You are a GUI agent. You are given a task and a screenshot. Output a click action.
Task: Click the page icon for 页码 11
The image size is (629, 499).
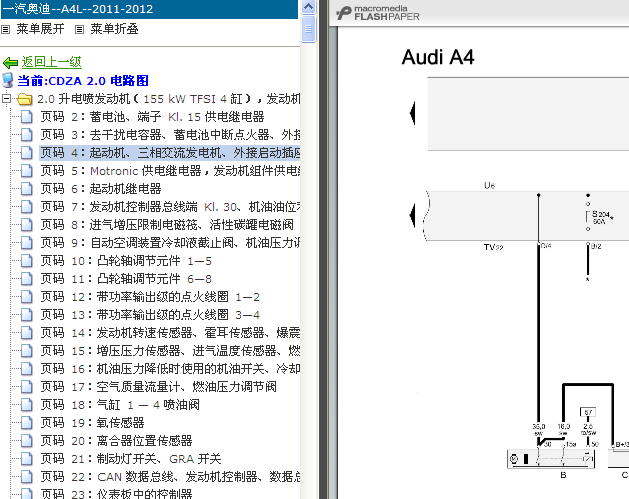(26, 279)
